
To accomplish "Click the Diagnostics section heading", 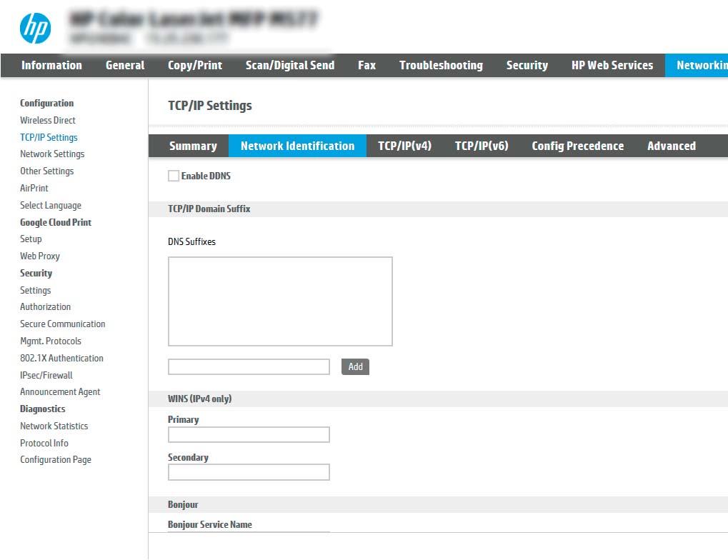I will [x=43, y=409].
